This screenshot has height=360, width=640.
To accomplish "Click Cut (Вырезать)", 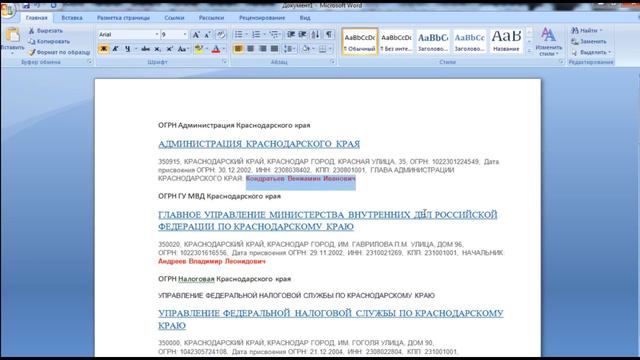I will click(45, 31).
